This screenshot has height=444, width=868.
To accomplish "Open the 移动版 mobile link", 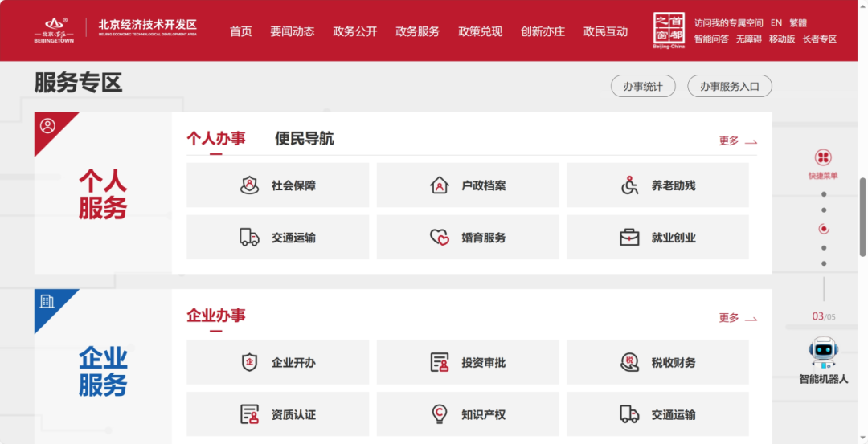I will coord(782,39).
